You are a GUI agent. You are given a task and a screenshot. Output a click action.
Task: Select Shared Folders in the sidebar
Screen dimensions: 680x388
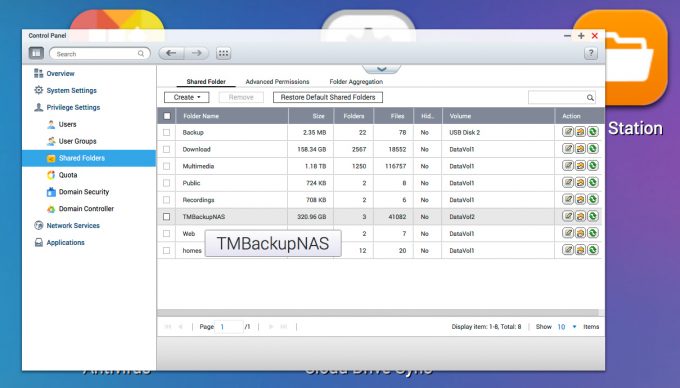[x=89, y=158]
